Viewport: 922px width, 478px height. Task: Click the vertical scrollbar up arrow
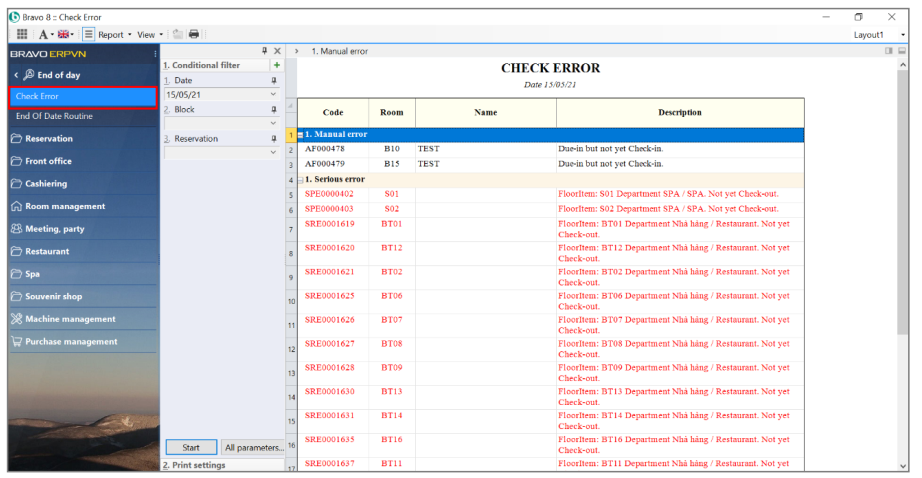tap(903, 65)
